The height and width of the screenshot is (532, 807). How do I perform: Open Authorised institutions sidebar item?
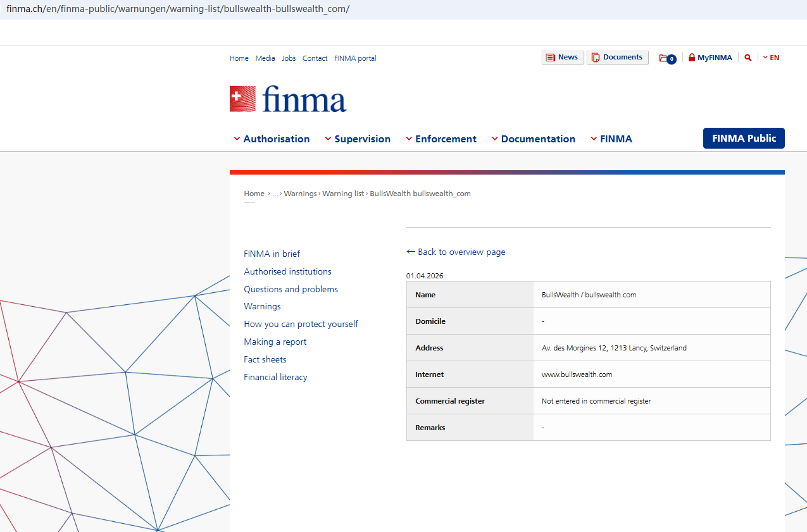point(288,271)
